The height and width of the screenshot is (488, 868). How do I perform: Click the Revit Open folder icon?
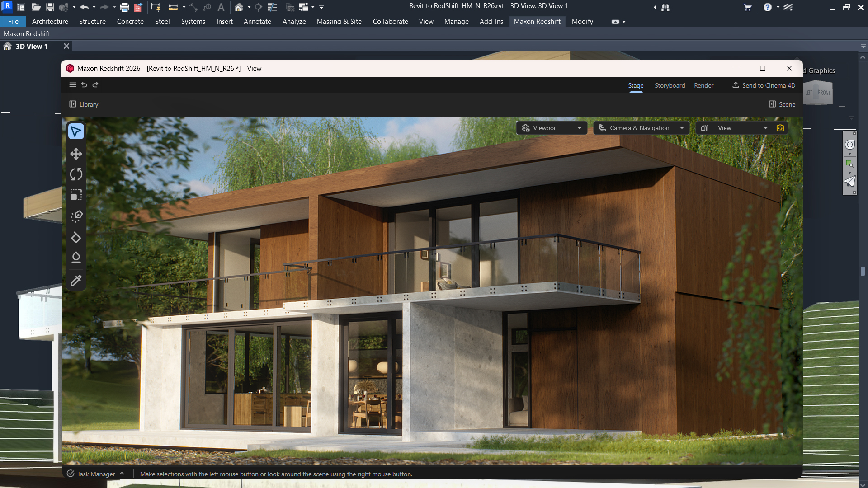click(36, 7)
